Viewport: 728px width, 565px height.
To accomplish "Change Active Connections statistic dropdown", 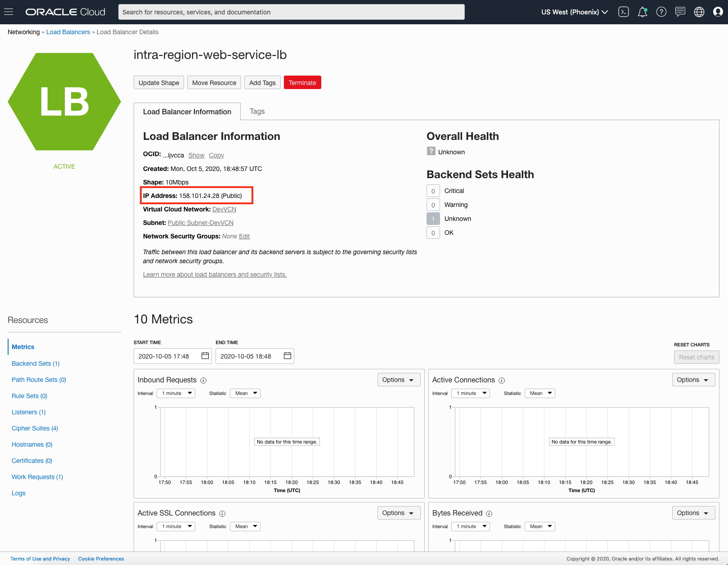I will (x=540, y=393).
